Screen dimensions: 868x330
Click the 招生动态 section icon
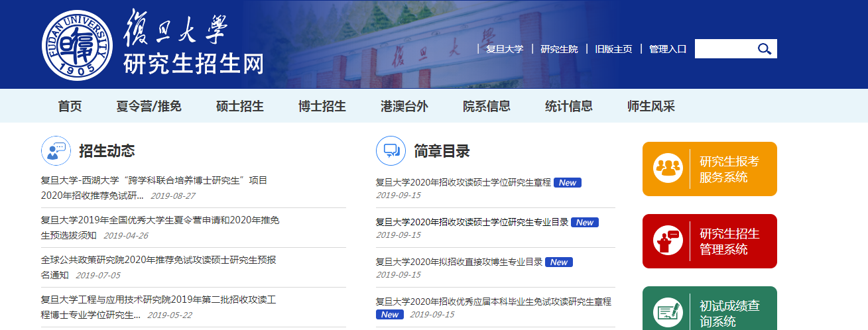(56, 151)
